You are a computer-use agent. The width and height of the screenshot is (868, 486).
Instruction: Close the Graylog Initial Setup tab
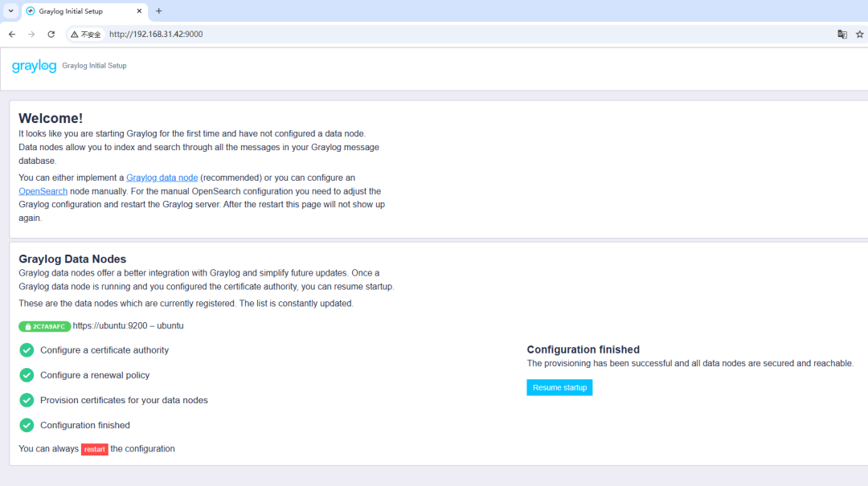pyautogui.click(x=140, y=11)
